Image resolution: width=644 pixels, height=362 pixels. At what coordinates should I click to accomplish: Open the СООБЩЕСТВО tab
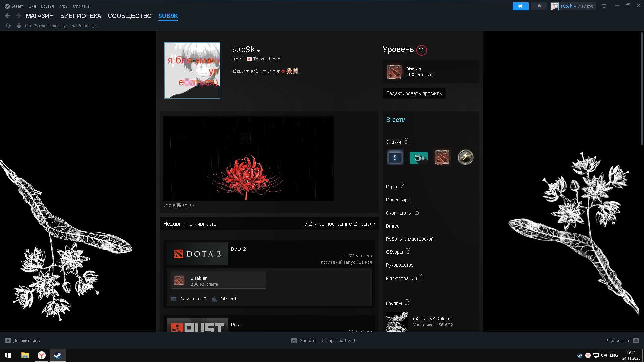coord(129,16)
